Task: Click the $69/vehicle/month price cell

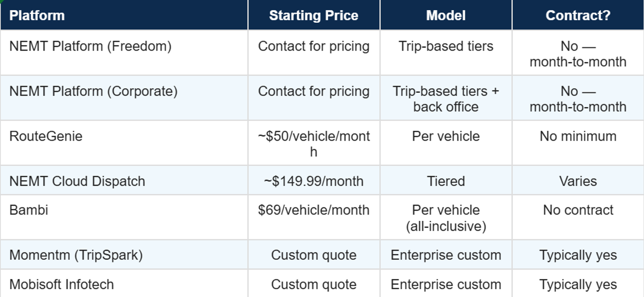Action: (x=314, y=210)
